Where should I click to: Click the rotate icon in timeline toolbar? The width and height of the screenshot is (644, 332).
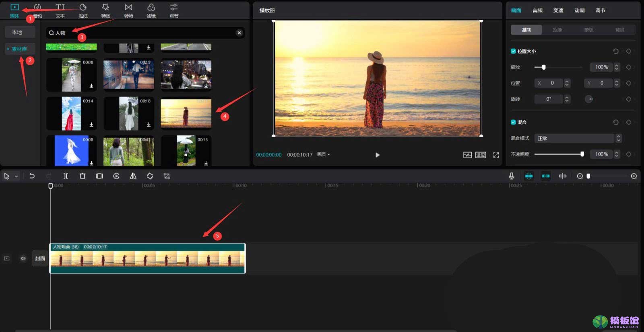coord(150,176)
